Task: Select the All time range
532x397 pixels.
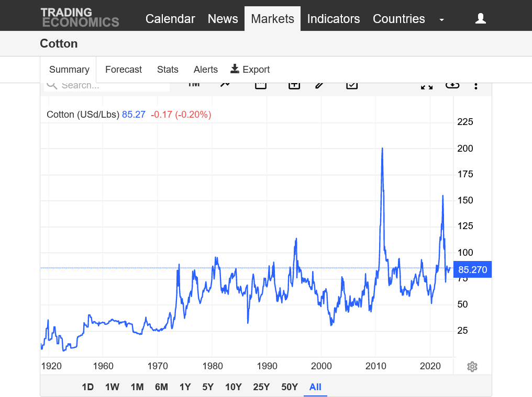Action: coord(315,387)
